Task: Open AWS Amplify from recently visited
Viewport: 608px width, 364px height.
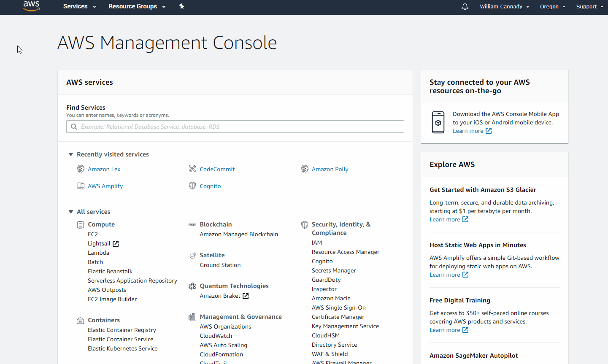Action: [105, 186]
